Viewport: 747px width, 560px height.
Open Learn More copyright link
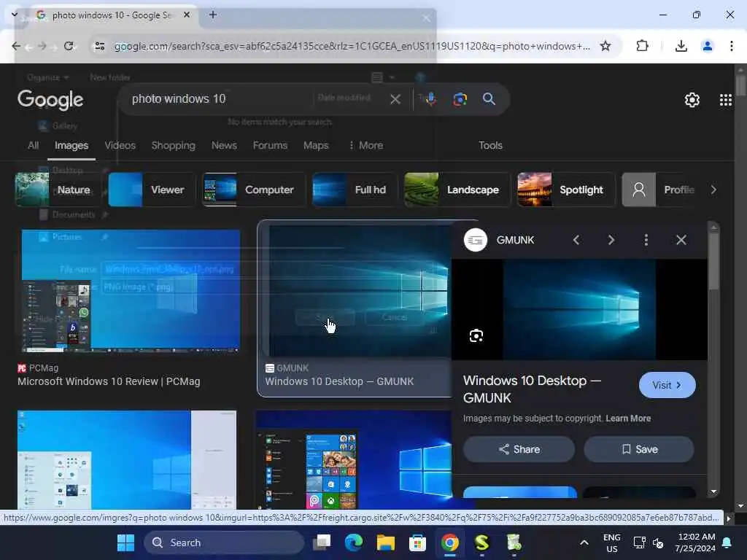pyautogui.click(x=628, y=418)
